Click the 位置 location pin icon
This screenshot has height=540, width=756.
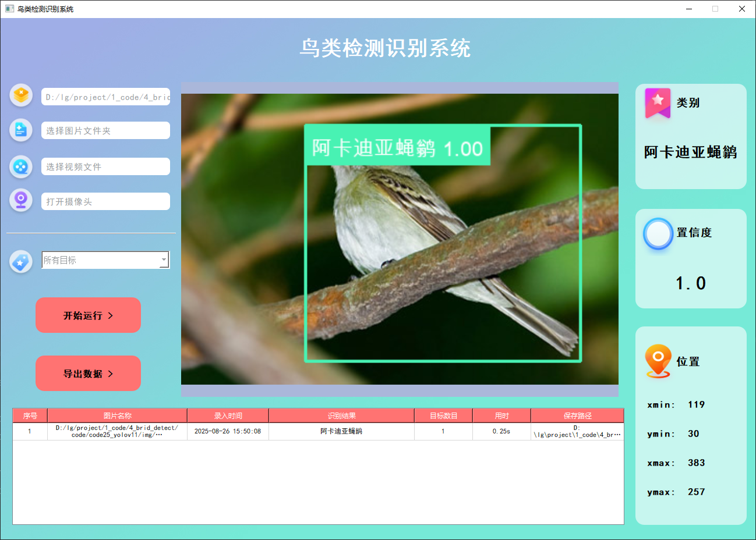[x=658, y=361]
